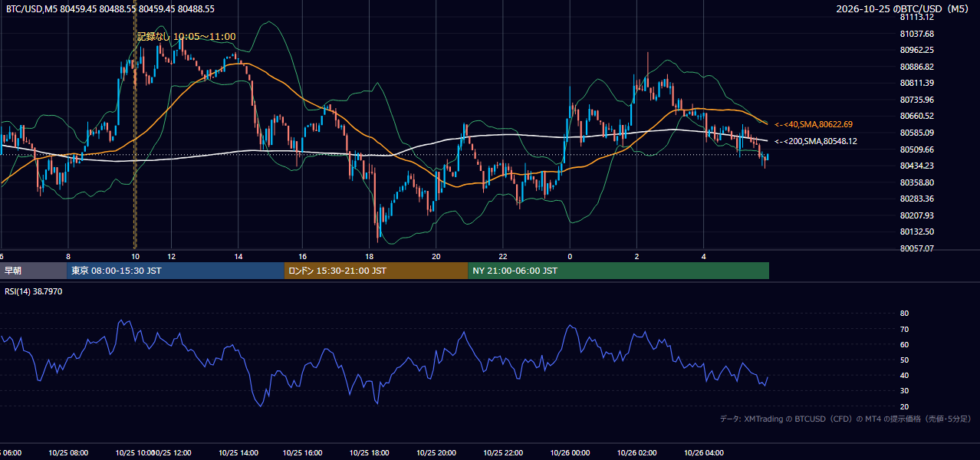Click the price label 80434.23
This screenshot has height=460, width=980.
point(916,166)
